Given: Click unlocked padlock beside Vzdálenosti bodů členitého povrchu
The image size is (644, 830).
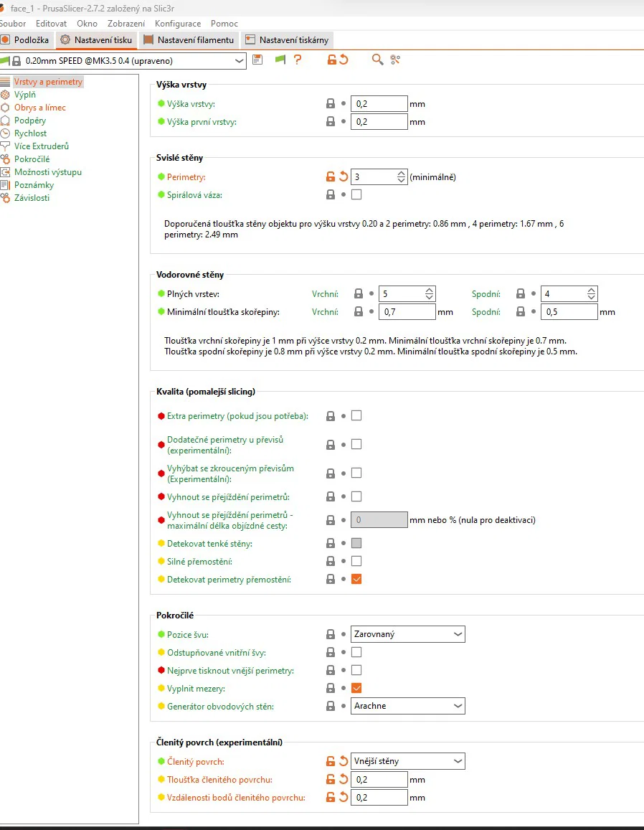Looking at the screenshot, I should (x=331, y=798).
